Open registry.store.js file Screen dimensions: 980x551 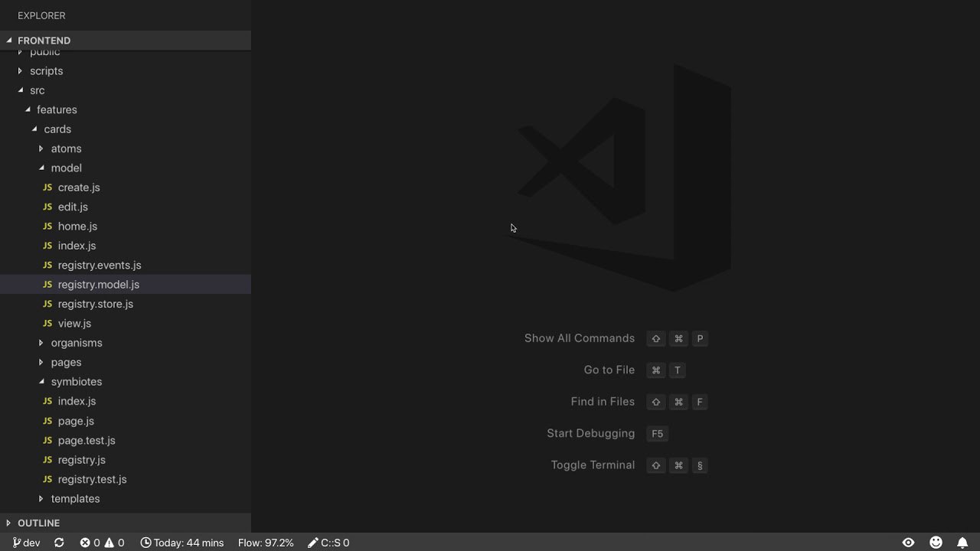click(x=126, y=304)
